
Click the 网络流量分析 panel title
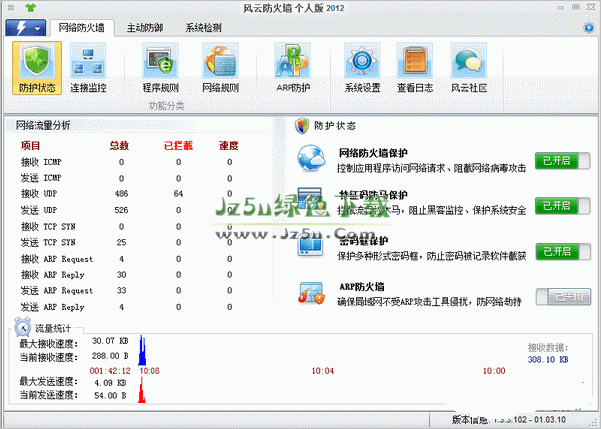point(43,125)
